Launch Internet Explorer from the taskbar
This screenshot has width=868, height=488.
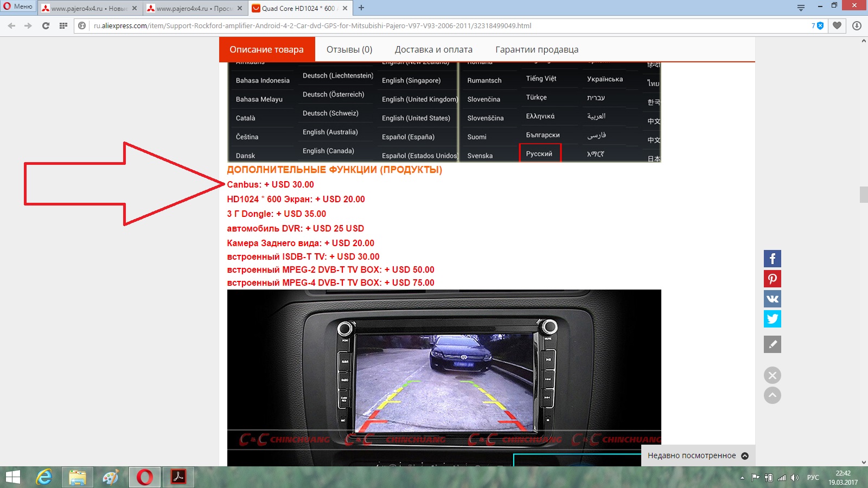44,477
